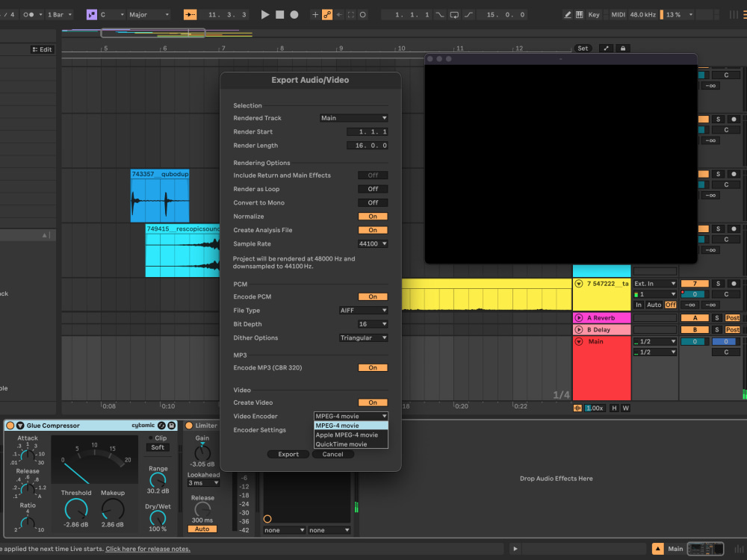Screen dimensions: 747x560
Task: Toggle Glue Compressor device activator
Action: (x=10, y=426)
